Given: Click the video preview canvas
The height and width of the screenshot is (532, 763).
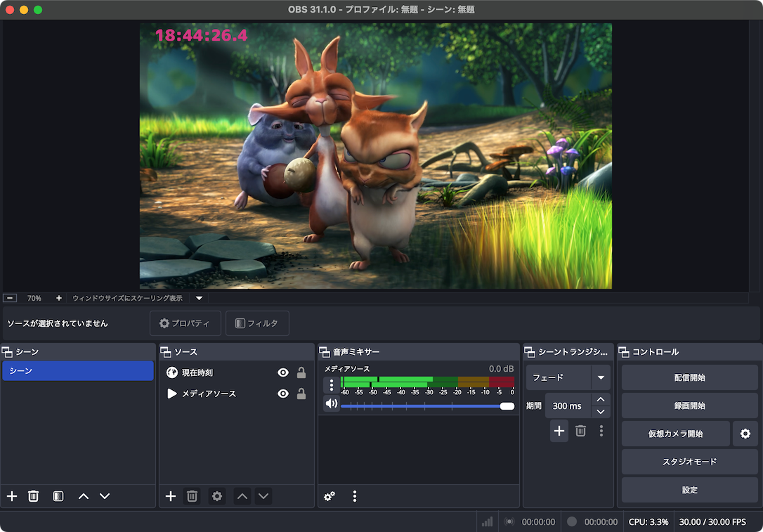Looking at the screenshot, I should 376,156.
